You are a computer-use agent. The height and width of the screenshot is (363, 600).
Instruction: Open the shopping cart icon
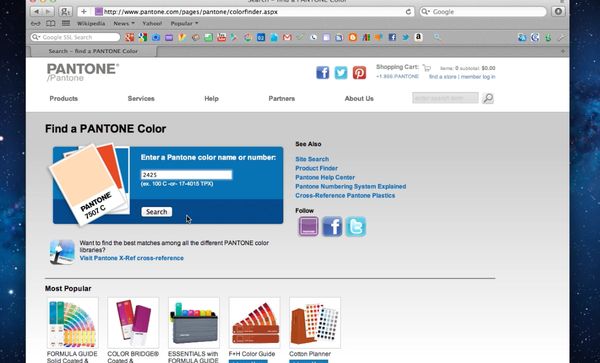(x=427, y=68)
